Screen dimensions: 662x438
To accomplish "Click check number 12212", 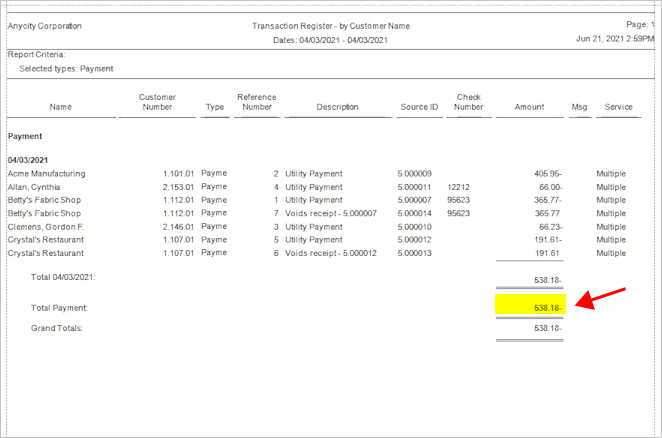I will 459,187.
